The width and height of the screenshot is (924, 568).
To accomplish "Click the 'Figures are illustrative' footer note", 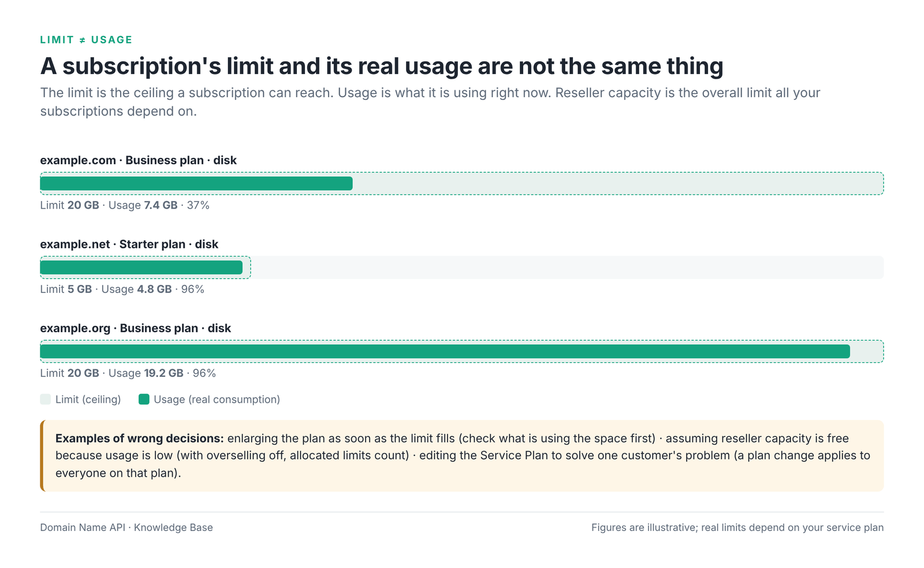I will [737, 528].
